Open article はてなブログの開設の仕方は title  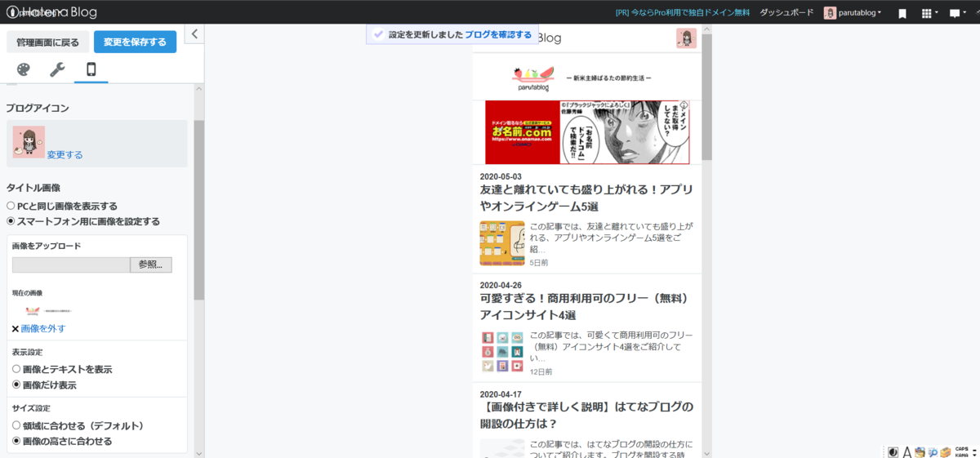[x=586, y=415]
